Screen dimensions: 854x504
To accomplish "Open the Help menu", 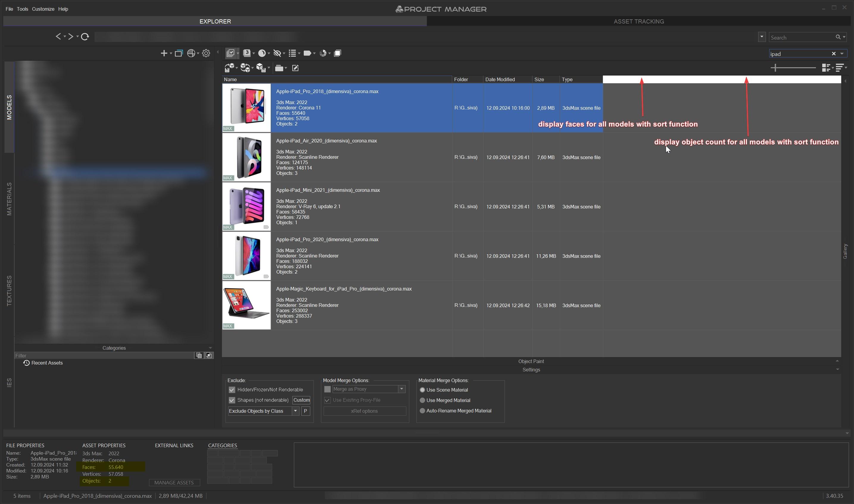I will point(63,9).
